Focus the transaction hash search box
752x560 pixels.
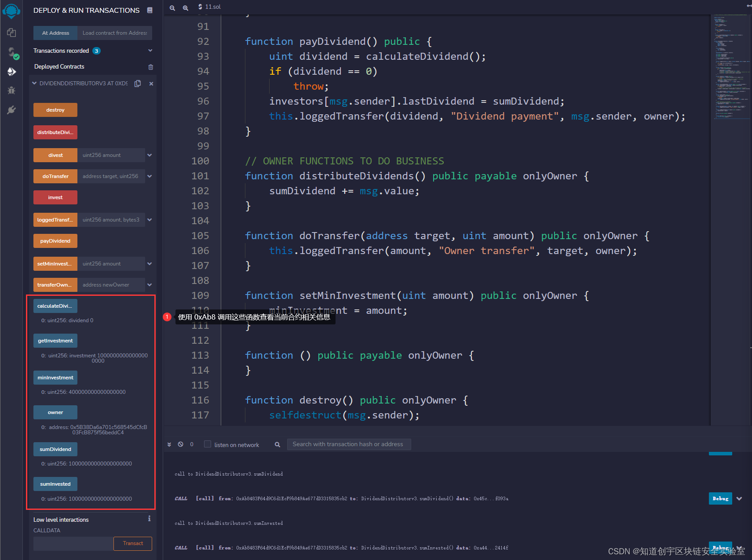click(x=349, y=444)
